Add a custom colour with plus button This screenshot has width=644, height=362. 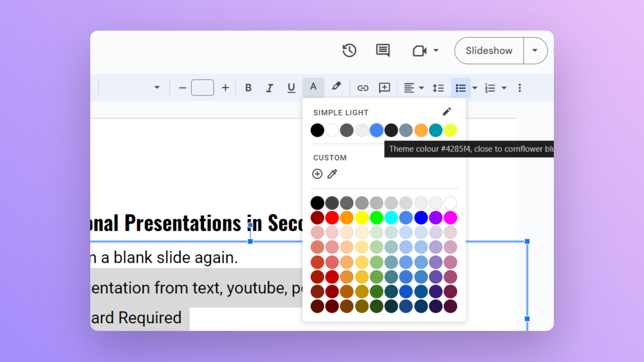[x=317, y=174]
